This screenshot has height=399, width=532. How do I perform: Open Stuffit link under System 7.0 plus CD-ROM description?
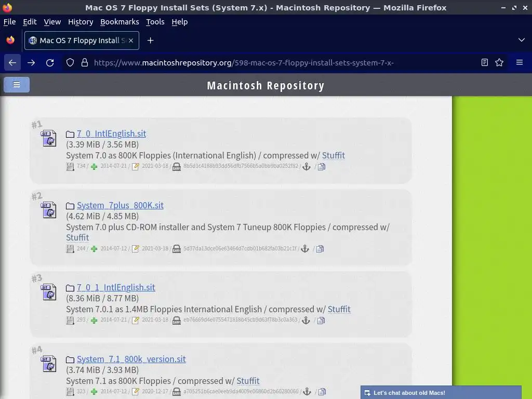[x=77, y=237]
